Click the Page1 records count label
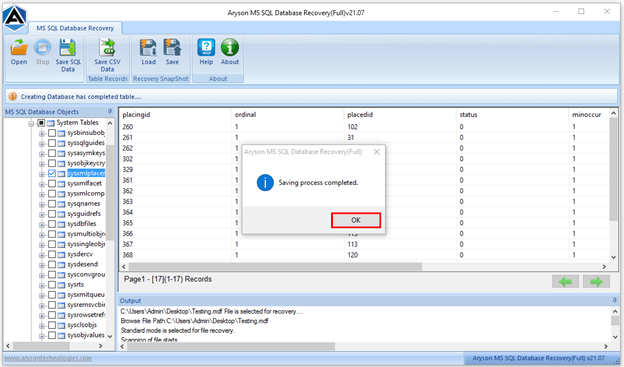The image size is (624, 367). point(168,279)
